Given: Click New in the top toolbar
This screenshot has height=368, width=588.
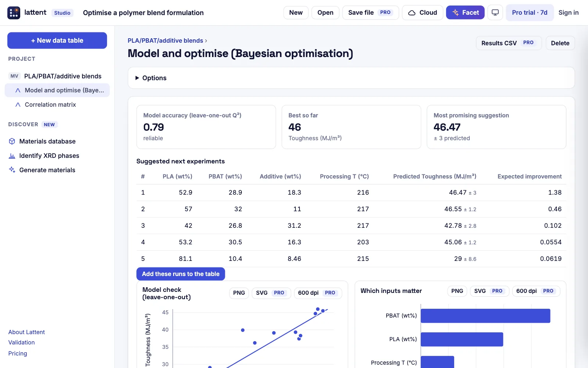Looking at the screenshot, I should 296,13.
